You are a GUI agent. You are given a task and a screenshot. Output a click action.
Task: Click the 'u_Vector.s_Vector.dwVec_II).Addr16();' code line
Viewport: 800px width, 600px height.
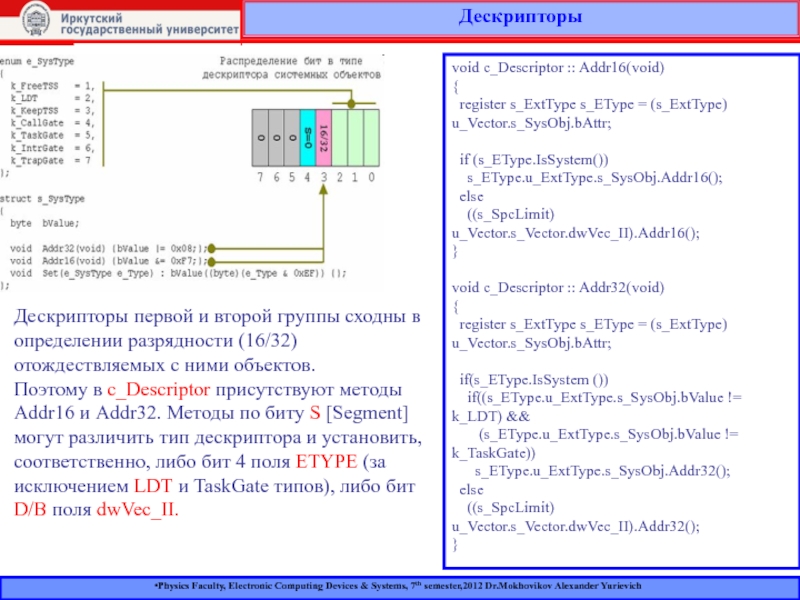click(x=576, y=233)
